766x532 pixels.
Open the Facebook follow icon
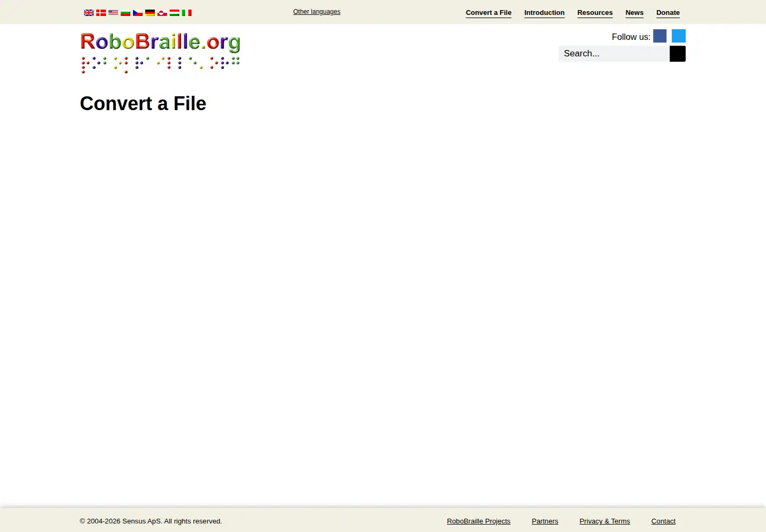coord(660,36)
